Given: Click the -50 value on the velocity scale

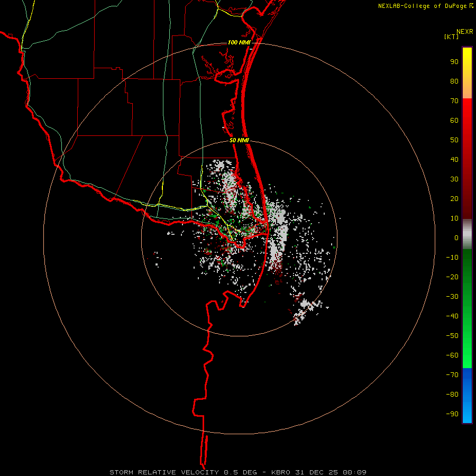Looking at the screenshot, I should (x=452, y=336).
